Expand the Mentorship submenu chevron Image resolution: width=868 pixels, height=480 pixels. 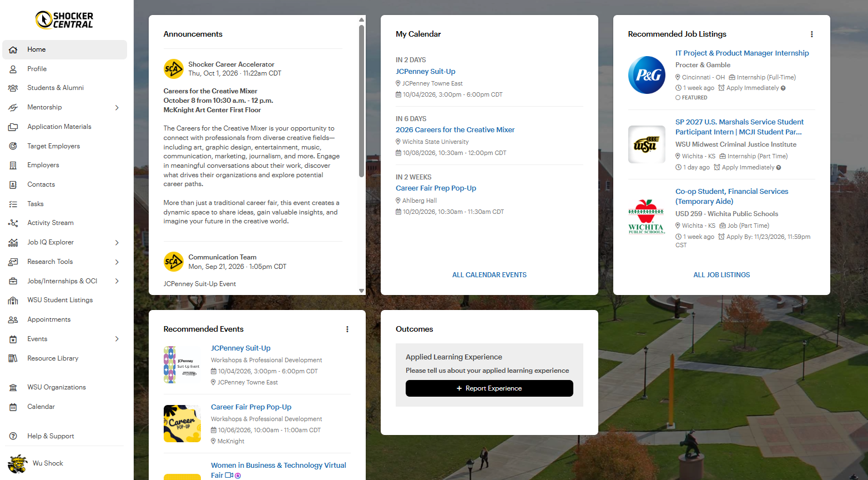click(117, 108)
